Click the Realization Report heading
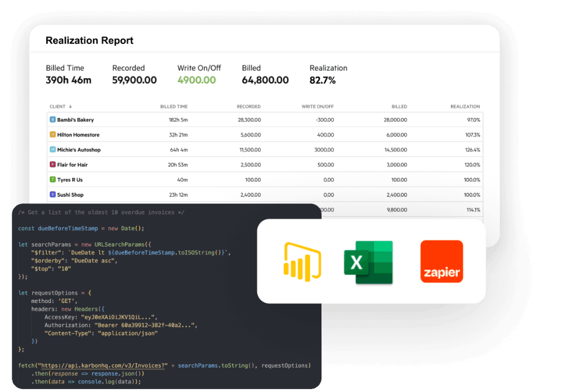 tap(89, 40)
